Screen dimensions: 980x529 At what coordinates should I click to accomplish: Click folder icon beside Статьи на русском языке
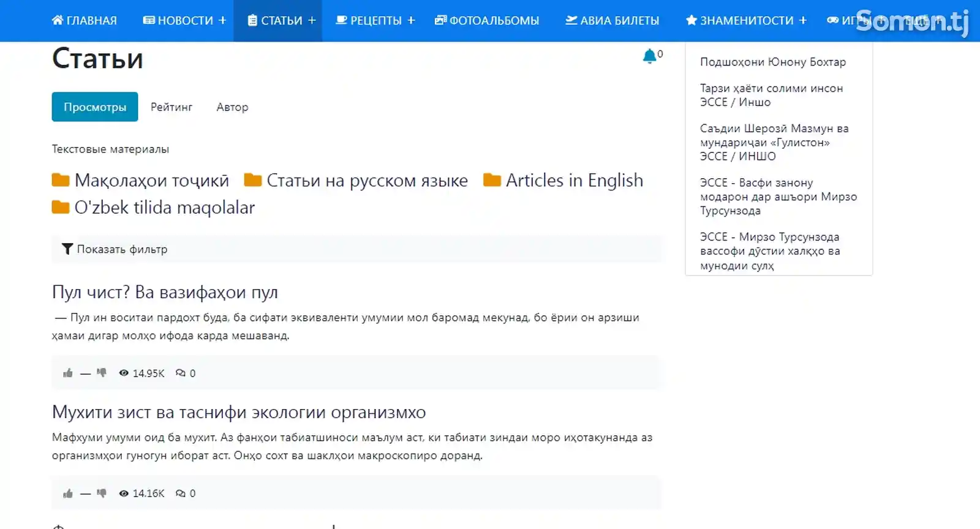[x=253, y=180]
